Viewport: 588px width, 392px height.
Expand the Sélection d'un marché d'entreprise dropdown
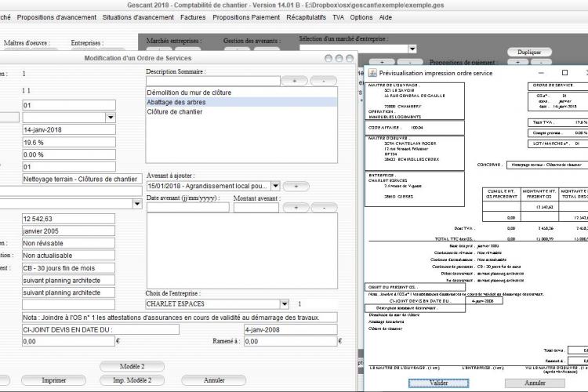click(412, 49)
